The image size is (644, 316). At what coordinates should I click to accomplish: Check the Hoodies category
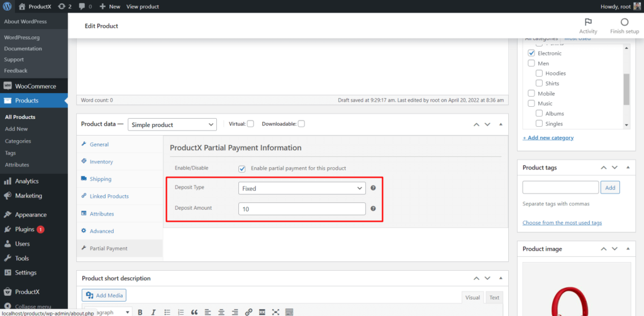coord(539,73)
